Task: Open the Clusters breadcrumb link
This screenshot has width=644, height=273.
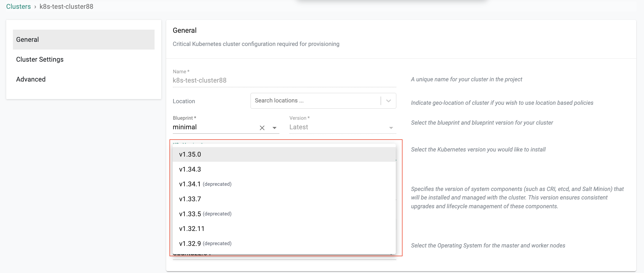Action: [x=18, y=6]
